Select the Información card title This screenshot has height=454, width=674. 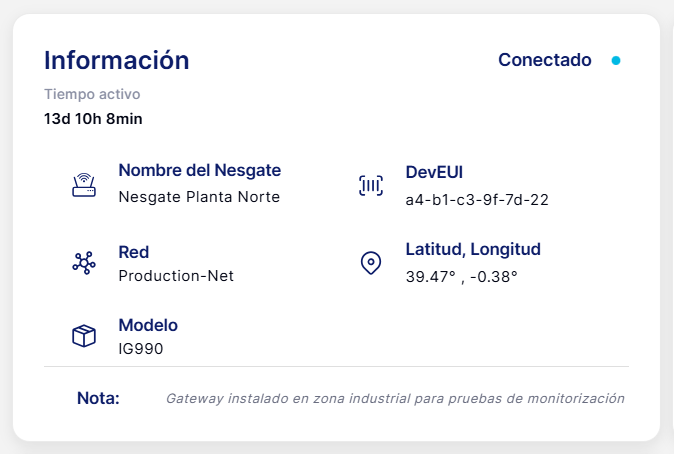click(x=117, y=60)
